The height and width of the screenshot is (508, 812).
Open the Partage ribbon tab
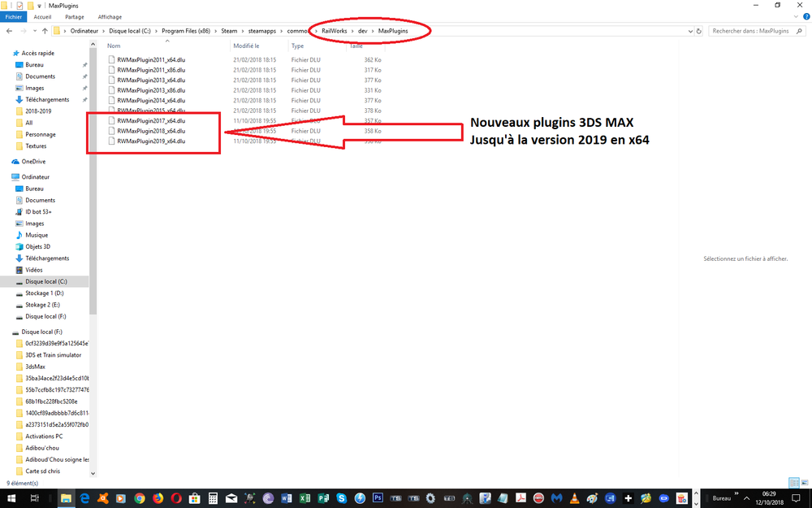click(x=75, y=16)
